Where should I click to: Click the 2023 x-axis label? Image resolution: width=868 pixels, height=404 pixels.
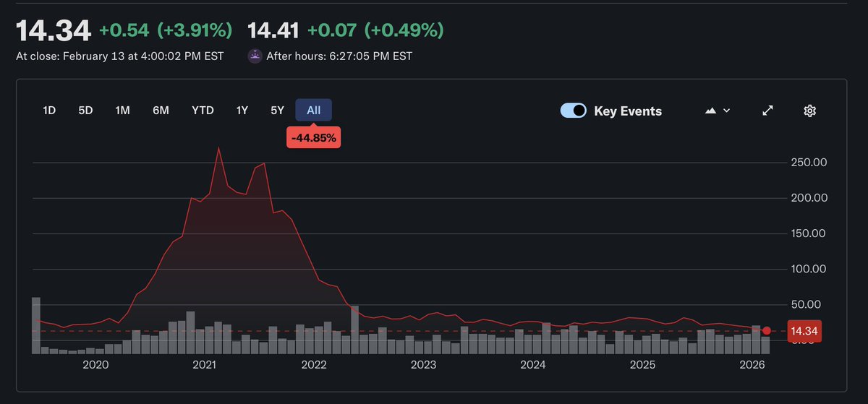tap(424, 365)
